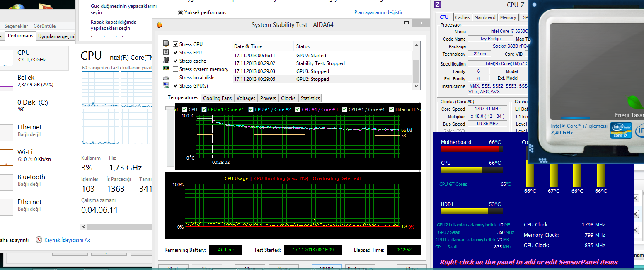The width and height of the screenshot is (644, 270).
Task: Open the Görüntüle menu in Task Manager
Action: click(x=45, y=26)
